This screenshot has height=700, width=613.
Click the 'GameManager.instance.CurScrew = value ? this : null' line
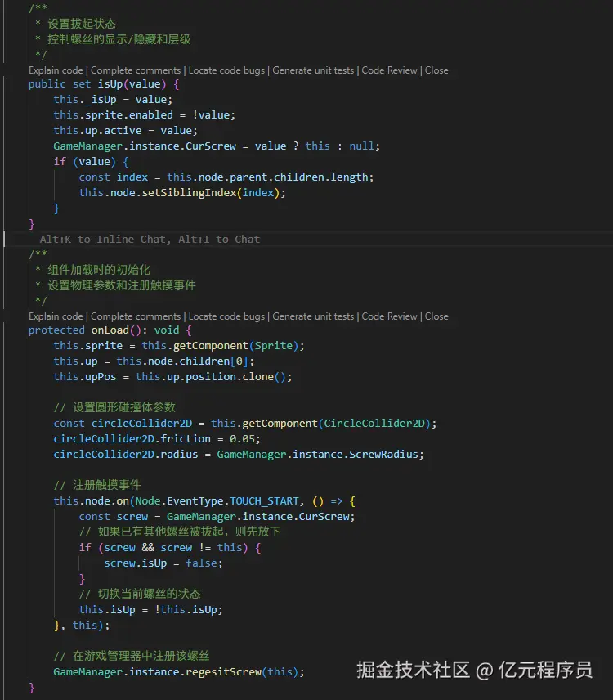(217, 146)
